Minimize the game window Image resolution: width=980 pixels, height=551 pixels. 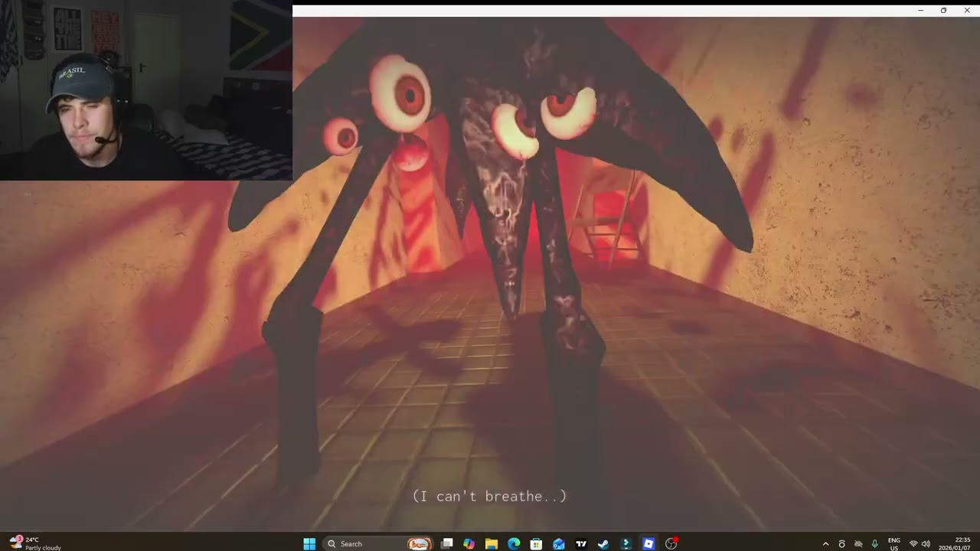point(920,11)
